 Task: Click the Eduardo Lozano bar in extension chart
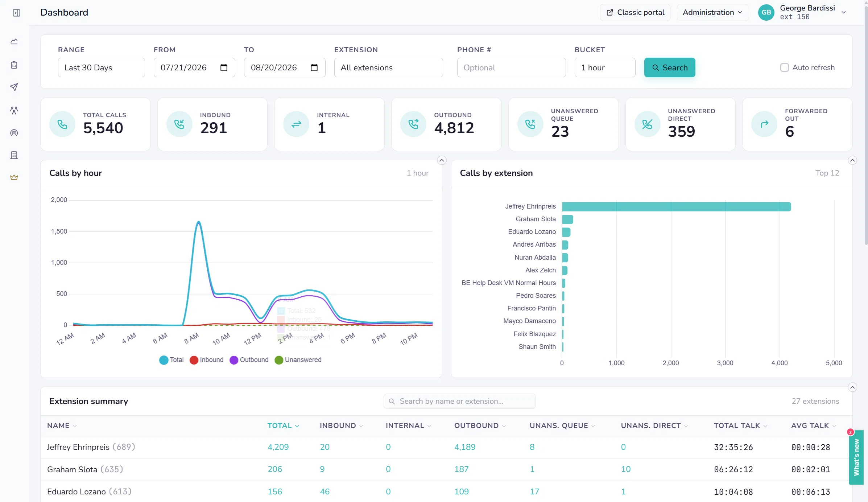click(566, 232)
